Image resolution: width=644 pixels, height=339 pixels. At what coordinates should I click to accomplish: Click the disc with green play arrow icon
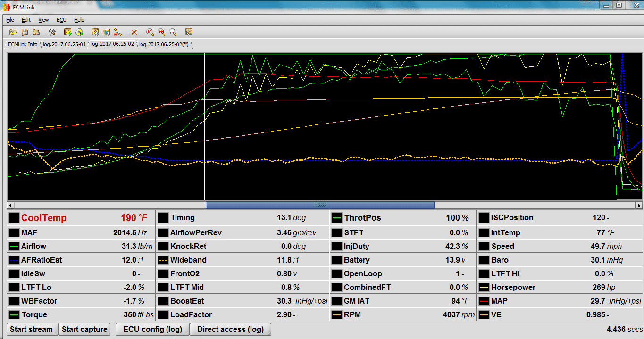pos(79,32)
